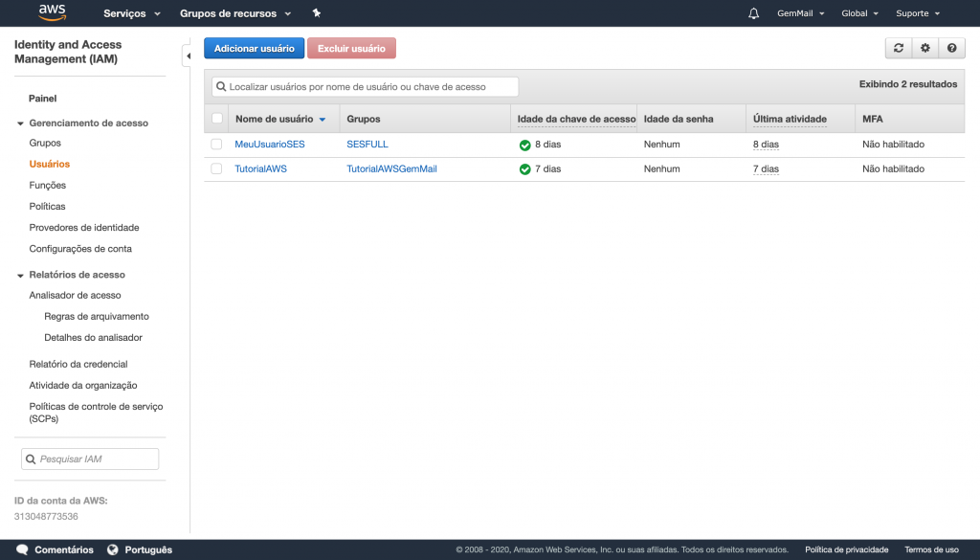Image resolution: width=980 pixels, height=560 pixels.
Task: Open Atividade da organização
Action: pos(83,385)
